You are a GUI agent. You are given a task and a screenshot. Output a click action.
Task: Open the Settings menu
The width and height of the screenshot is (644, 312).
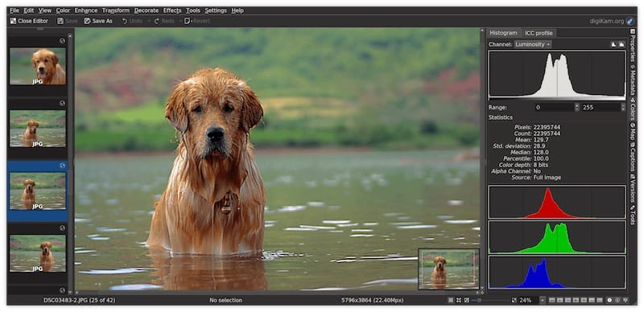pos(216,10)
